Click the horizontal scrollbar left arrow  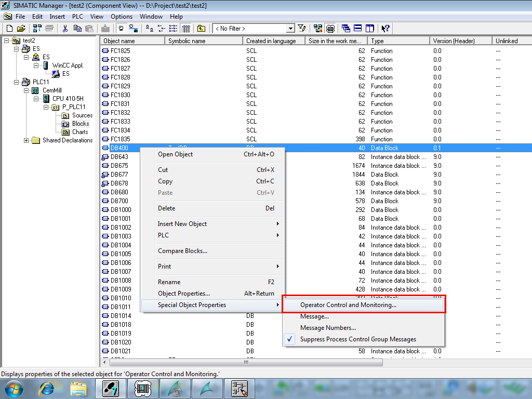pos(104,362)
